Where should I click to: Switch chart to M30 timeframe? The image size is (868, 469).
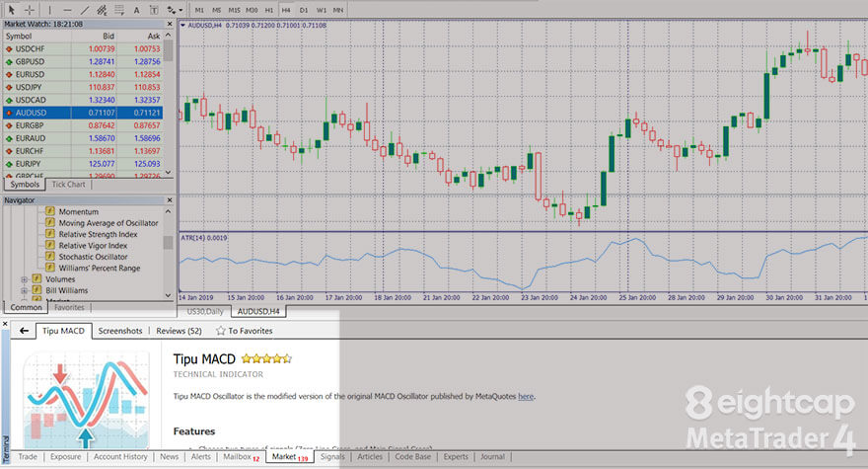252,10
